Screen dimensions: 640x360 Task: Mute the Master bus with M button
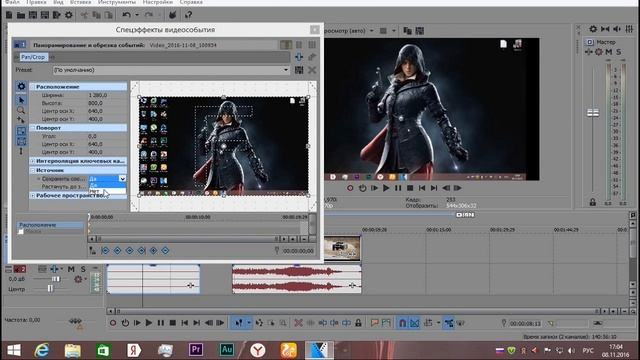(x=609, y=52)
